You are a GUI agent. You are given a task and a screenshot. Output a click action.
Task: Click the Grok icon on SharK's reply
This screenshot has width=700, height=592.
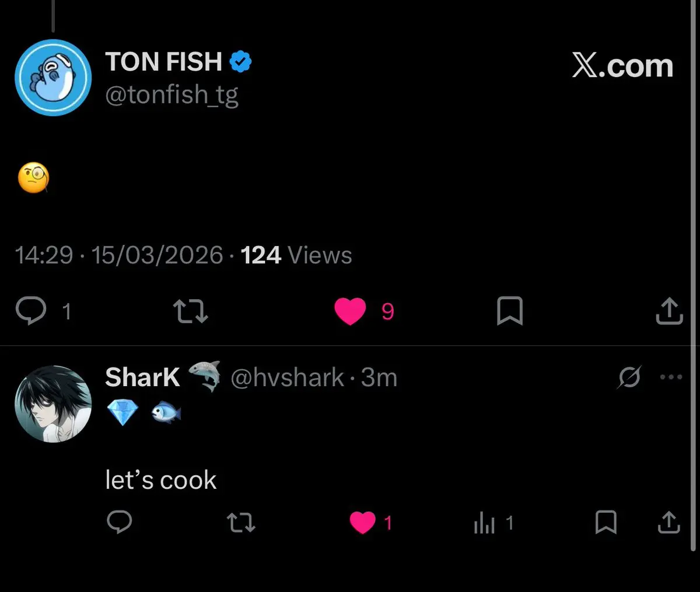point(629,377)
